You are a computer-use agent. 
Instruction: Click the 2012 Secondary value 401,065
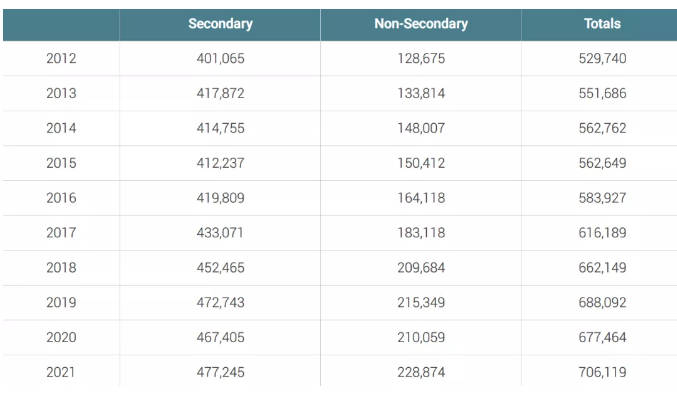click(220, 58)
